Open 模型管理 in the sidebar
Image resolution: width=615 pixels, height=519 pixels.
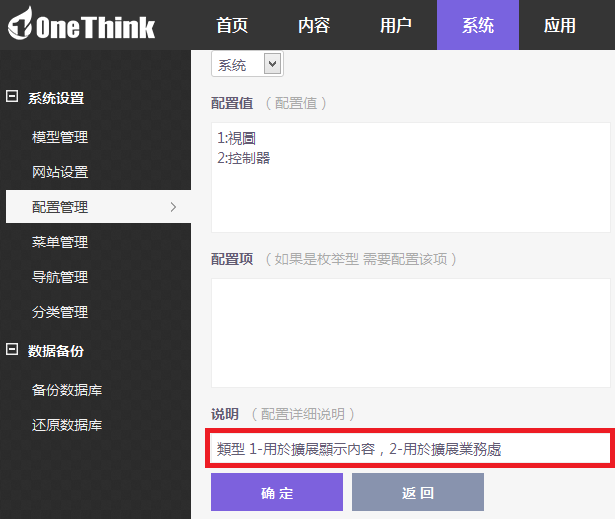(60, 137)
